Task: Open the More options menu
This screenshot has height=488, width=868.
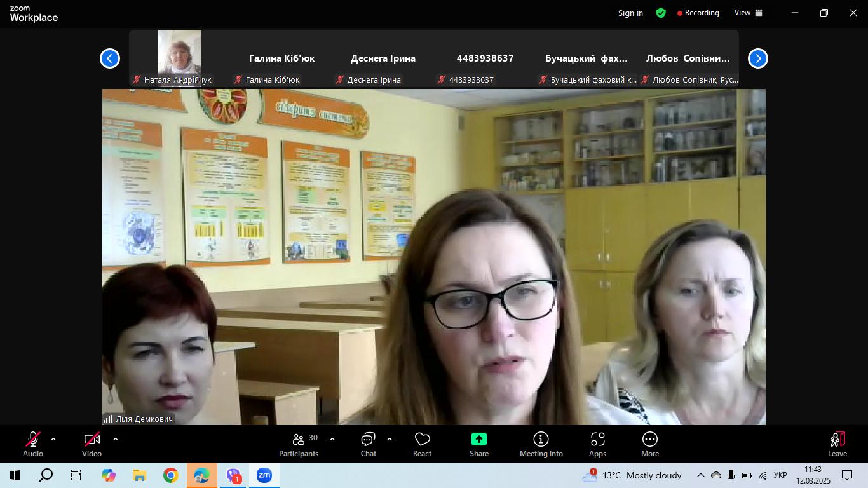Action: click(649, 445)
